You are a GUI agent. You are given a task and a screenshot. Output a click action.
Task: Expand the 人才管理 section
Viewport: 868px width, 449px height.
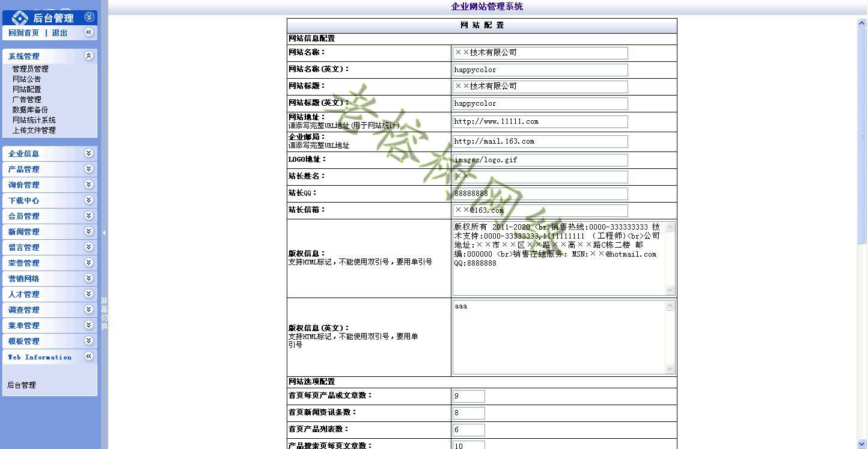(x=89, y=294)
